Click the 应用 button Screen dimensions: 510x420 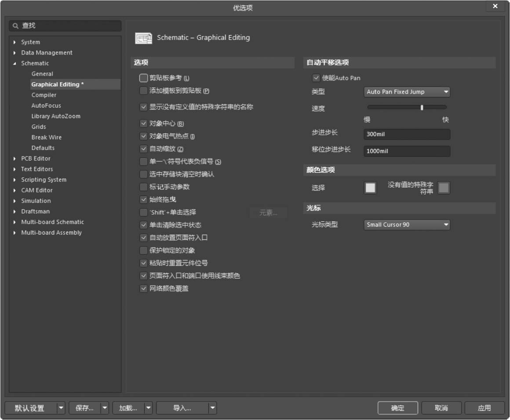coord(484,408)
